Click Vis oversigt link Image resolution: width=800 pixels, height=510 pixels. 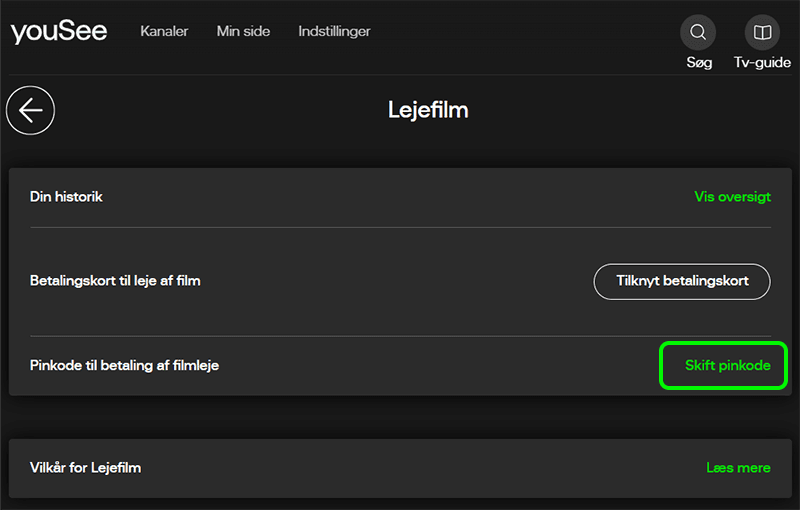coord(732,197)
